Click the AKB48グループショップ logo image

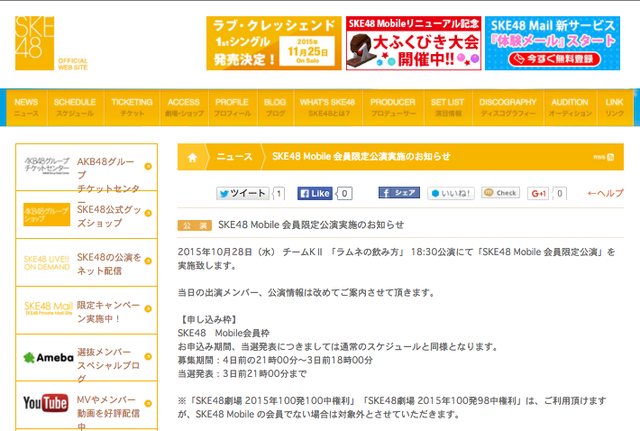(x=47, y=214)
